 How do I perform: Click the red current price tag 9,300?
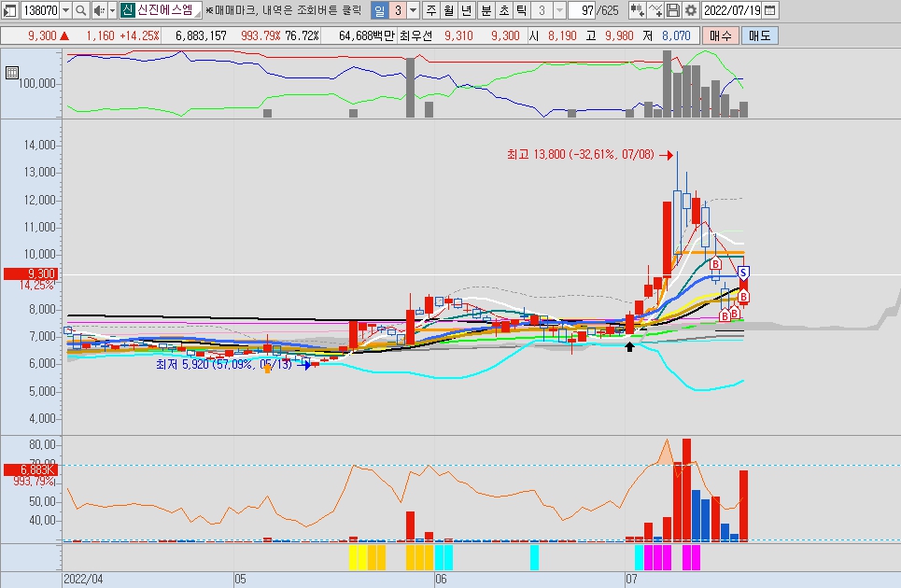coord(31,273)
